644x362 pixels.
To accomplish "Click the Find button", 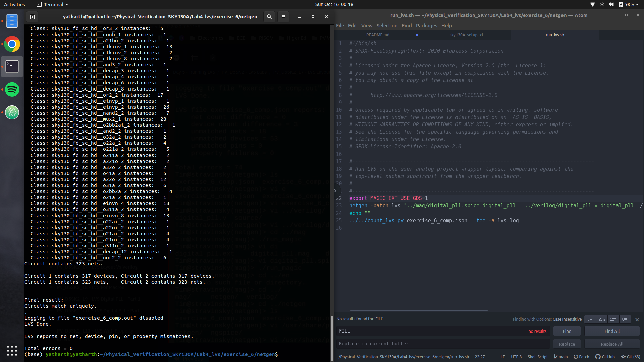I will click(x=567, y=331).
